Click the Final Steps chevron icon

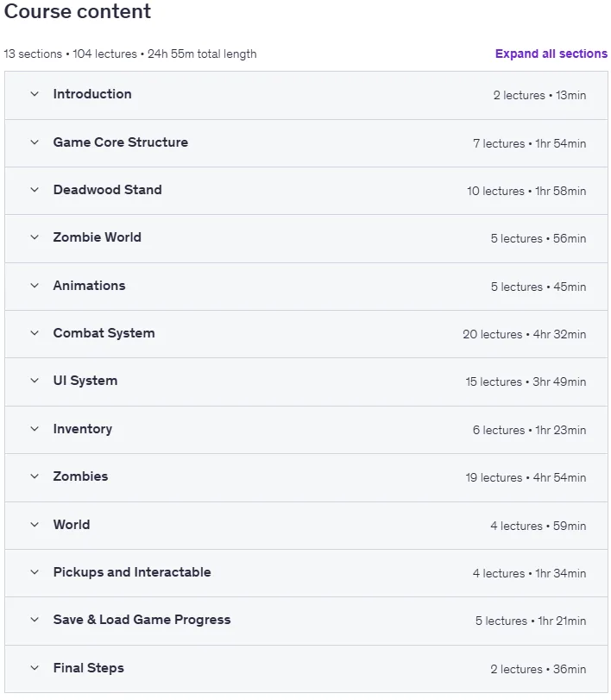(35, 668)
